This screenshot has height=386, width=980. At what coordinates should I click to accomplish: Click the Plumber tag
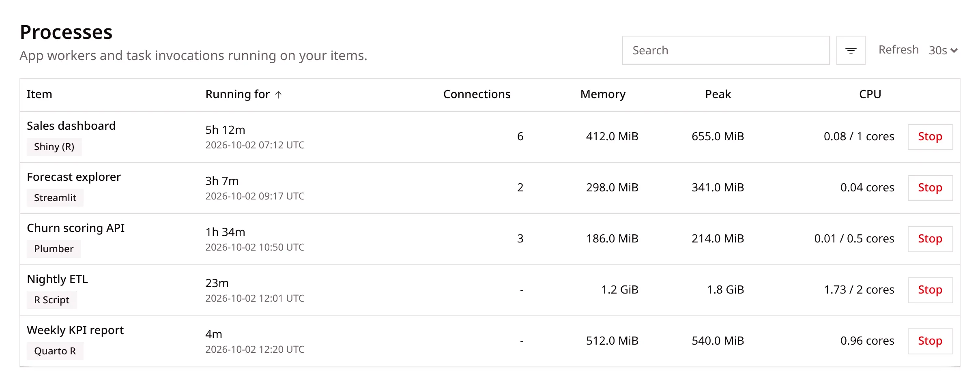54,249
